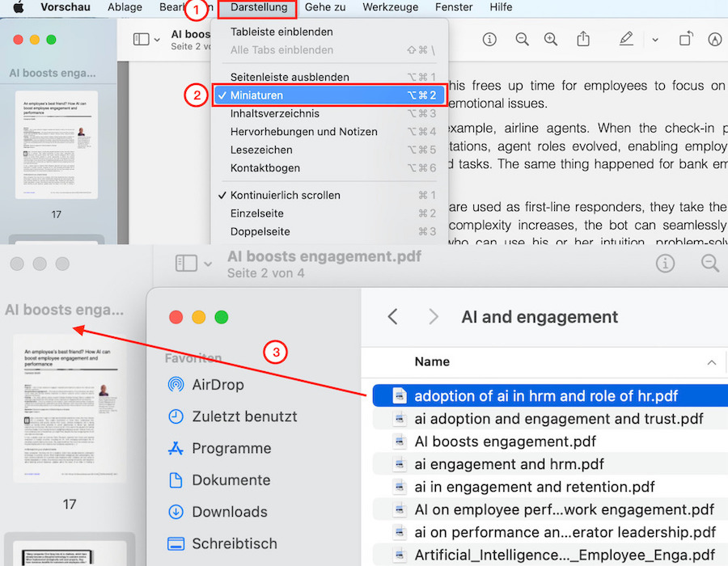
Task: Zoom in with the plus magnifier icon
Action: [x=551, y=40]
